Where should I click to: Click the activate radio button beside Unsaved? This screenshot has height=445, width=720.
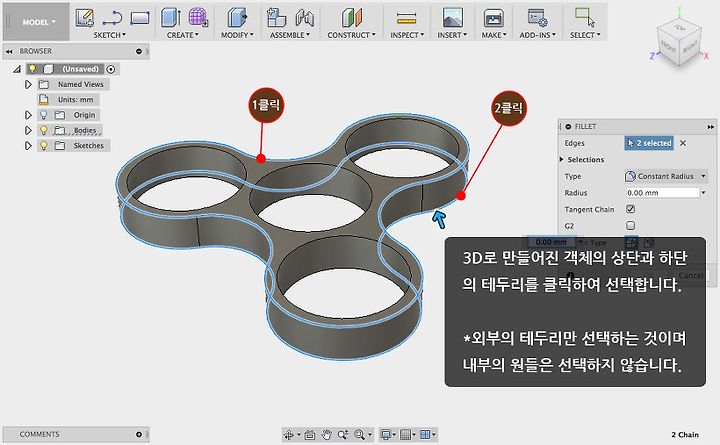tap(111, 69)
